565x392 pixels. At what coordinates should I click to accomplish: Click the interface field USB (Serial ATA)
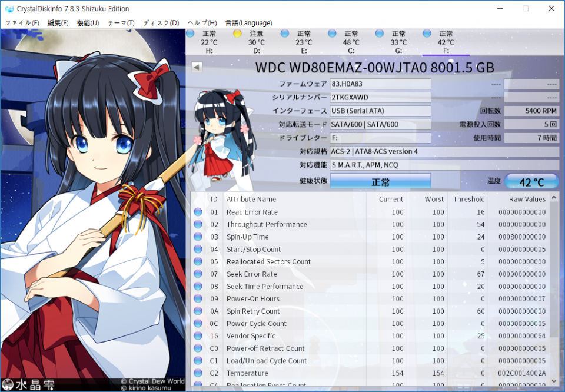(381, 111)
